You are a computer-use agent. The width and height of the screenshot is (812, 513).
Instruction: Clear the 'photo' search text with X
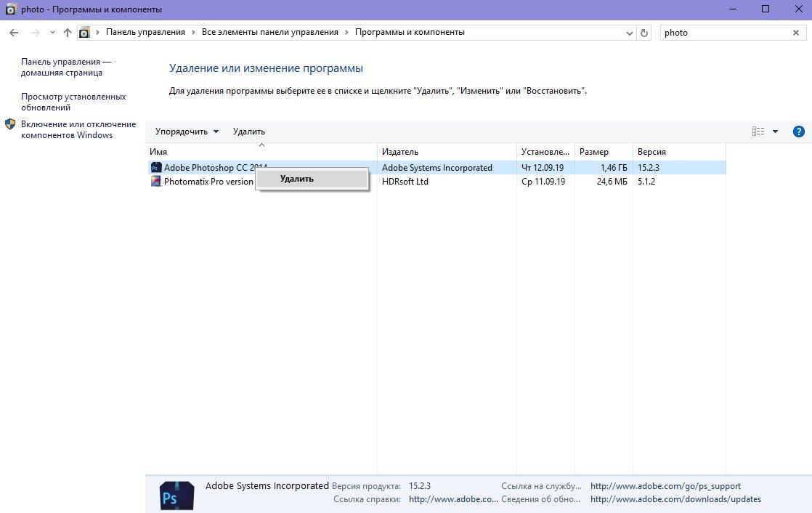tap(796, 33)
